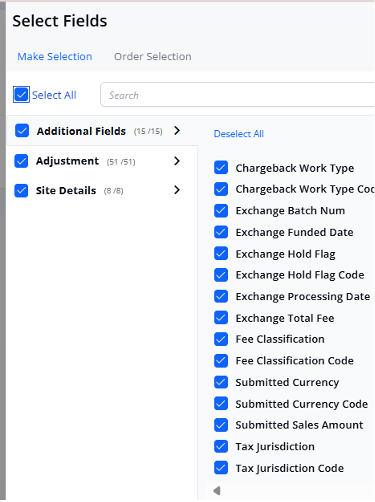Uncheck Exchange Hold Flag Code field
375x502 pixels.
click(221, 275)
